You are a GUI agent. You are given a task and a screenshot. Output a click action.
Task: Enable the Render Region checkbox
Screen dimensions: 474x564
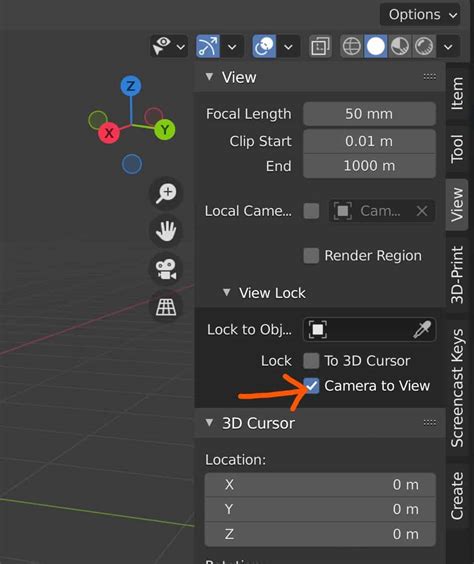tap(311, 256)
